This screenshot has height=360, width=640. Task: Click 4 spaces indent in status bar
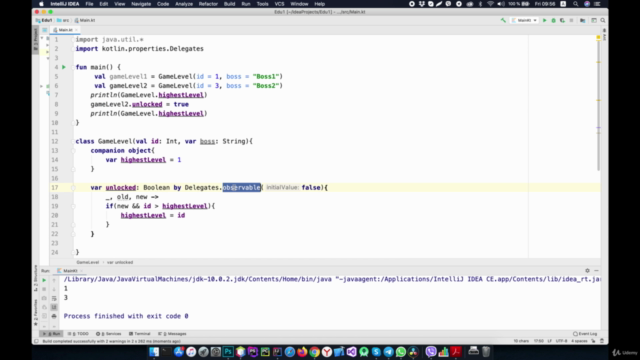point(579,341)
